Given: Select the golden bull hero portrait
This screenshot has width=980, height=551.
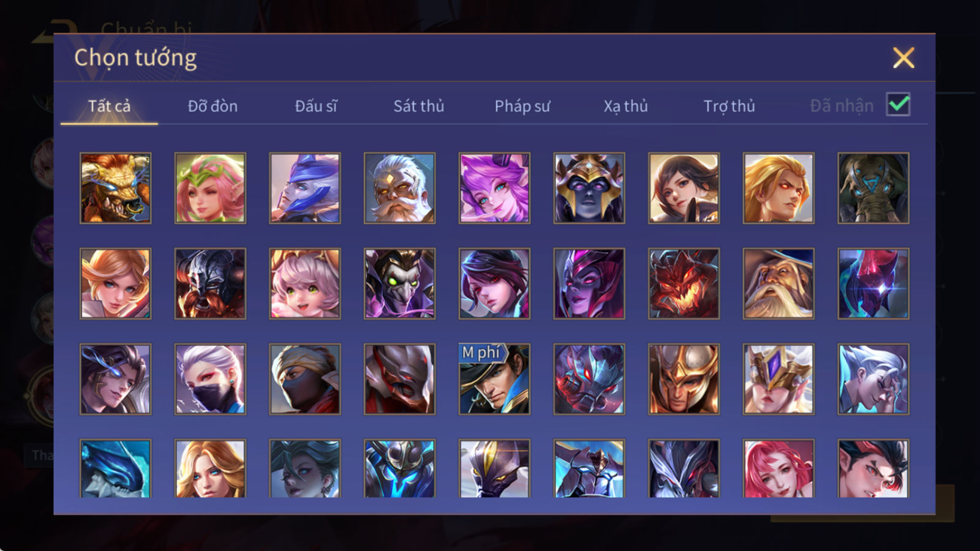Looking at the screenshot, I should [116, 188].
